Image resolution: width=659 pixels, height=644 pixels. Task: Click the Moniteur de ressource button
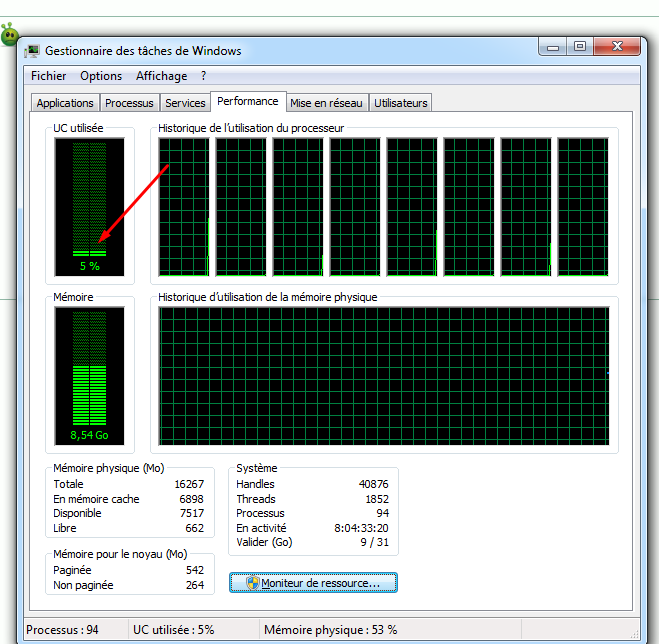point(313,583)
